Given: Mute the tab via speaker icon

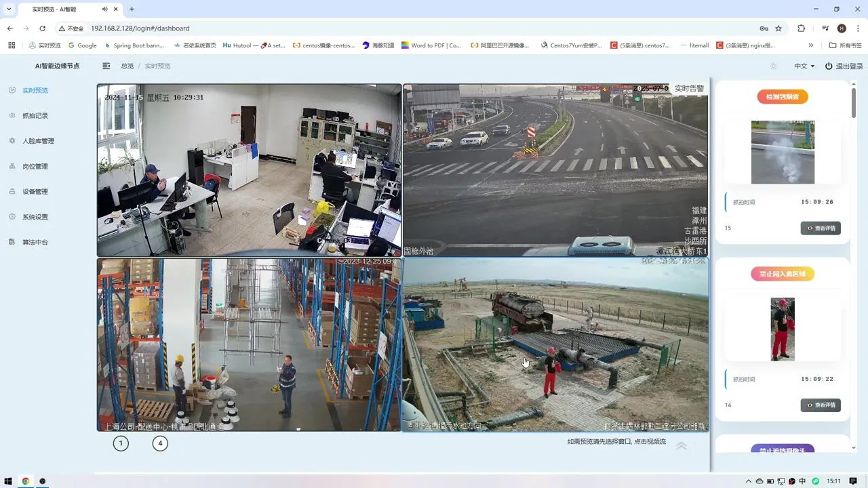Looking at the screenshot, I should click(x=104, y=9).
